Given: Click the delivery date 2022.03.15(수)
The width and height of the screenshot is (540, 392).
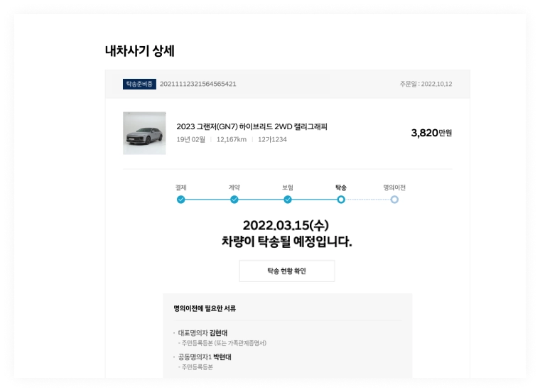Looking at the screenshot, I should tap(286, 225).
